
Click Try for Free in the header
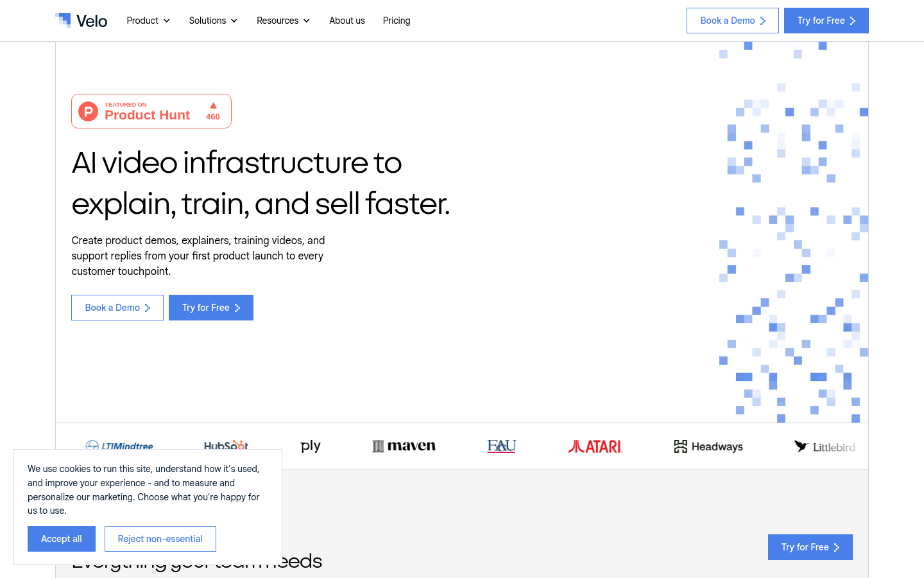(x=826, y=21)
